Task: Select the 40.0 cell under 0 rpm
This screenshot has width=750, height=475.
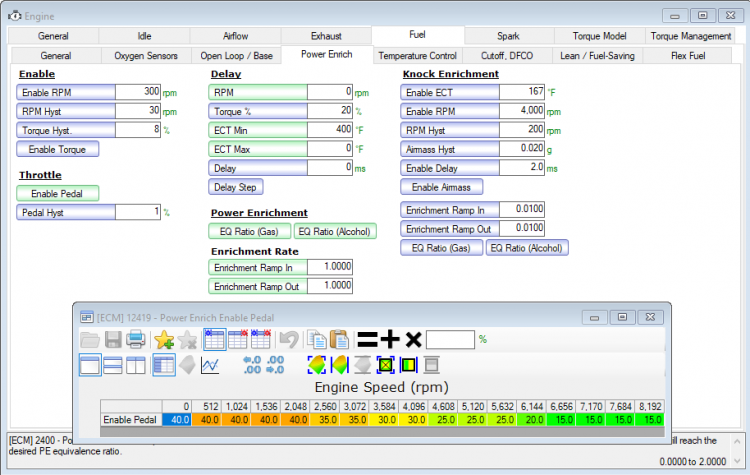Action: pos(176,420)
